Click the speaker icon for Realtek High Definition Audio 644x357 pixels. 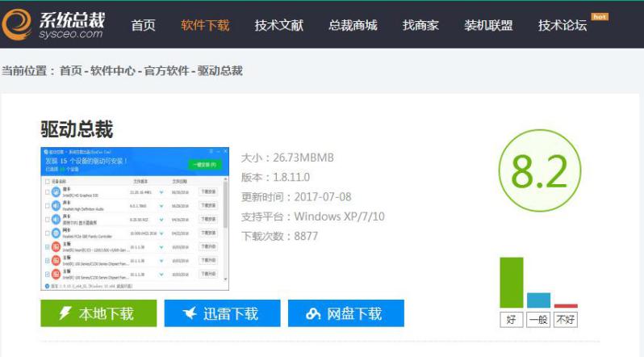56,206
